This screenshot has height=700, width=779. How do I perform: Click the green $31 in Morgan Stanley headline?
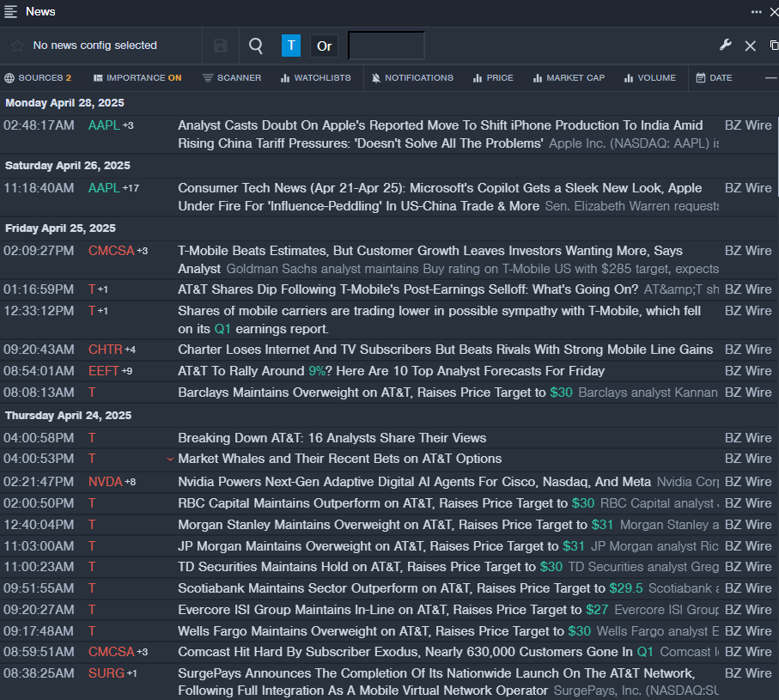coord(602,525)
